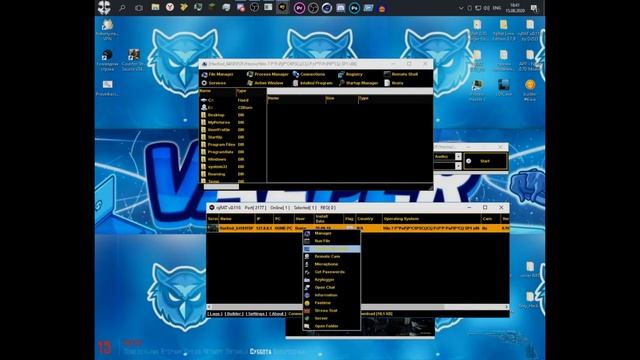The height and width of the screenshot is (360, 640).
Task: Open the dropdown below Audio
Action: (x=458, y=166)
